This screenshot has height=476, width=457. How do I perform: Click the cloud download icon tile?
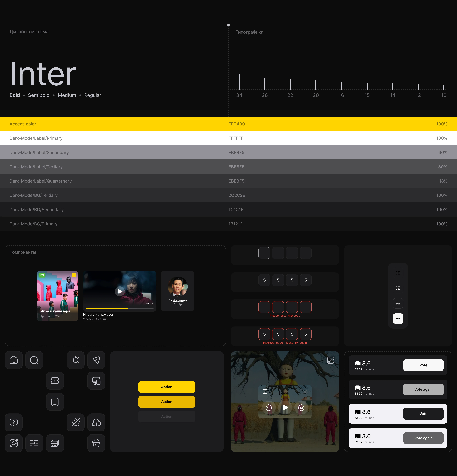pos(96,422)
